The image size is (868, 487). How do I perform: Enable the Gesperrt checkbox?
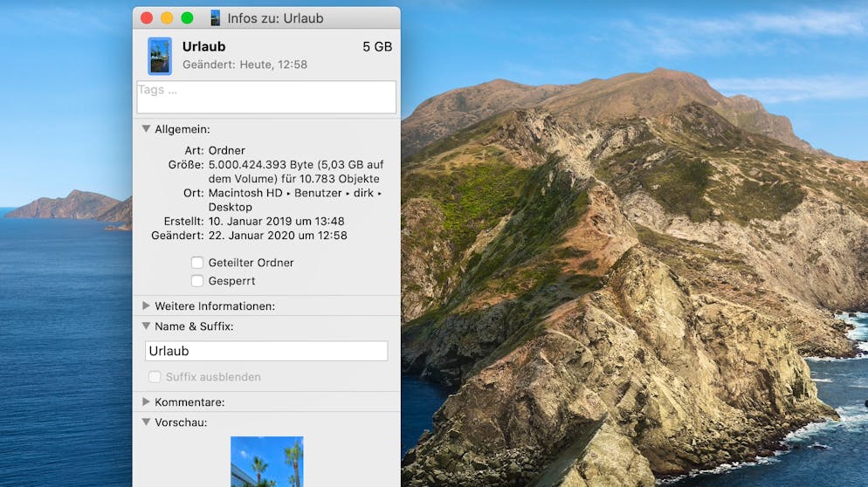point(197,280)
